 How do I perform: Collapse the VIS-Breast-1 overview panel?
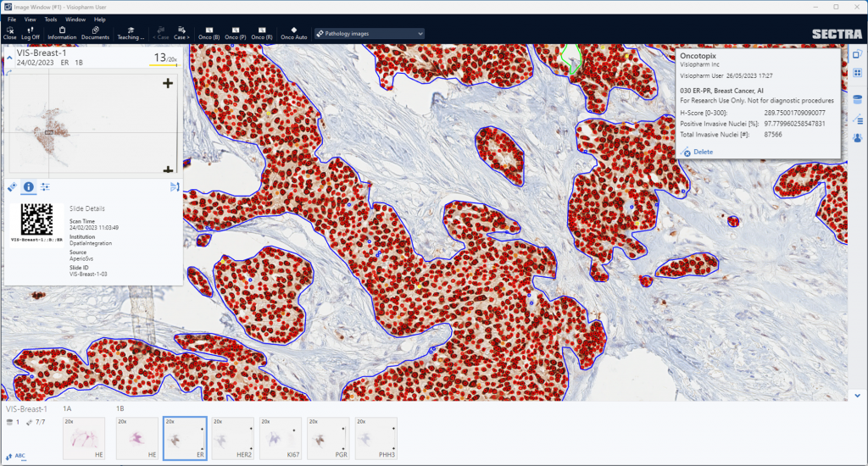[9, 58]
